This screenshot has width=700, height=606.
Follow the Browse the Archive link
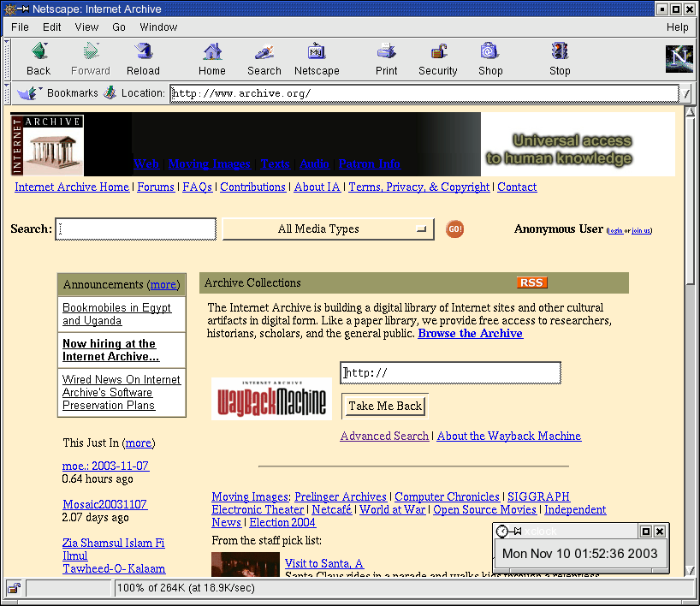pyautogui.click(x=470, y=334)
